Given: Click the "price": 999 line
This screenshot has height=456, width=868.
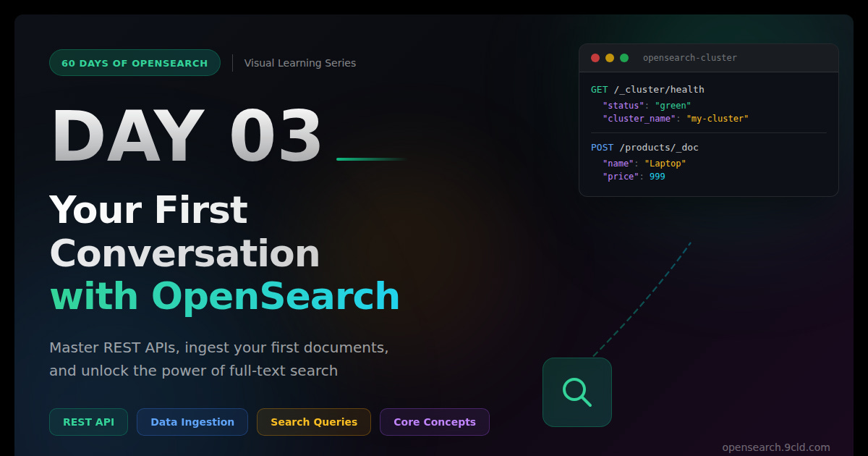Looking at the screenshot, I should 634,177.
